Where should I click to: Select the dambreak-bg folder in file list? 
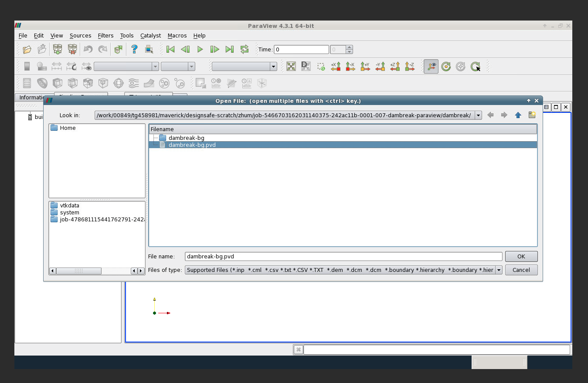pos(187,138)
